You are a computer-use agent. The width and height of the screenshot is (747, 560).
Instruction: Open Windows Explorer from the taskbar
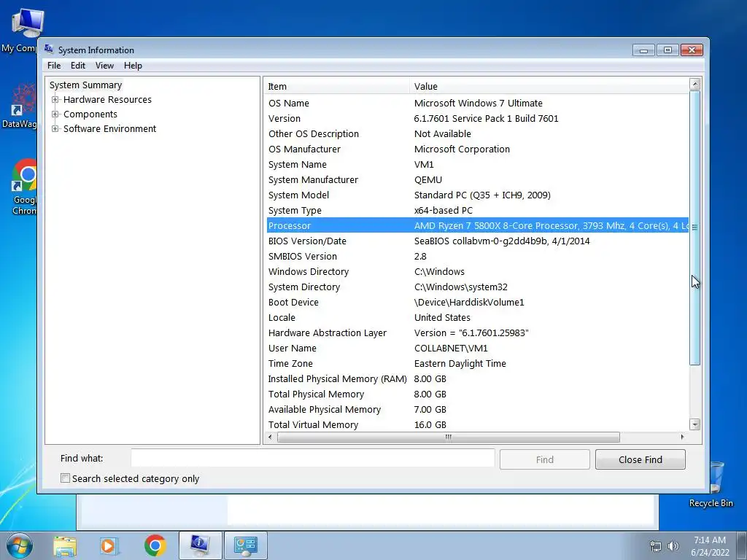point(65,545)
